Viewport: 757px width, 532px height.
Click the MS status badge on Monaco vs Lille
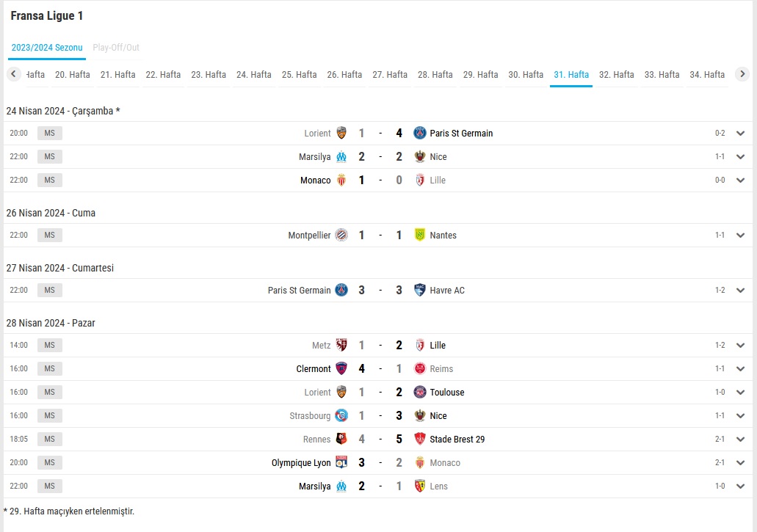50,180
